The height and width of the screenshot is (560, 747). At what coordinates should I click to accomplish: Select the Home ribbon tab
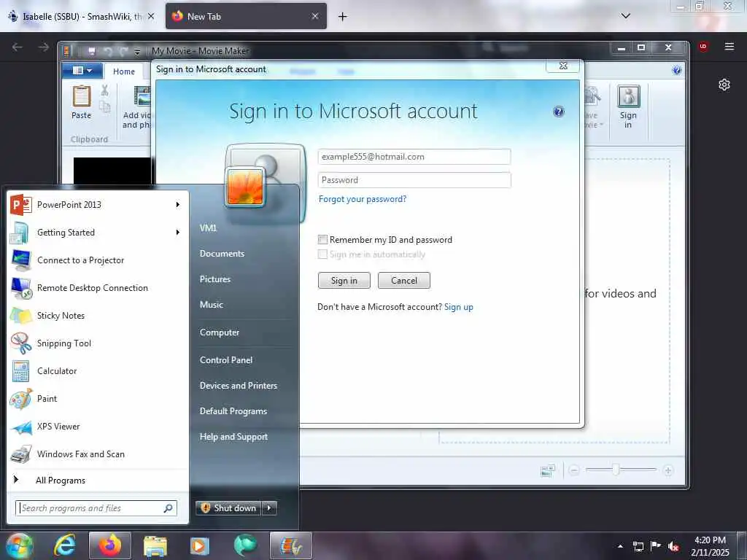[x=124, y=71]
